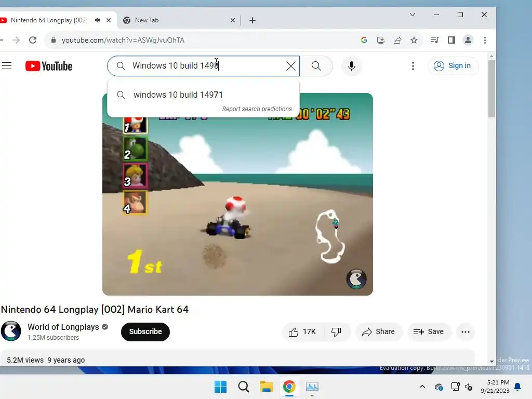Open YouTube settings three-dot menu

tap(413, 66)
